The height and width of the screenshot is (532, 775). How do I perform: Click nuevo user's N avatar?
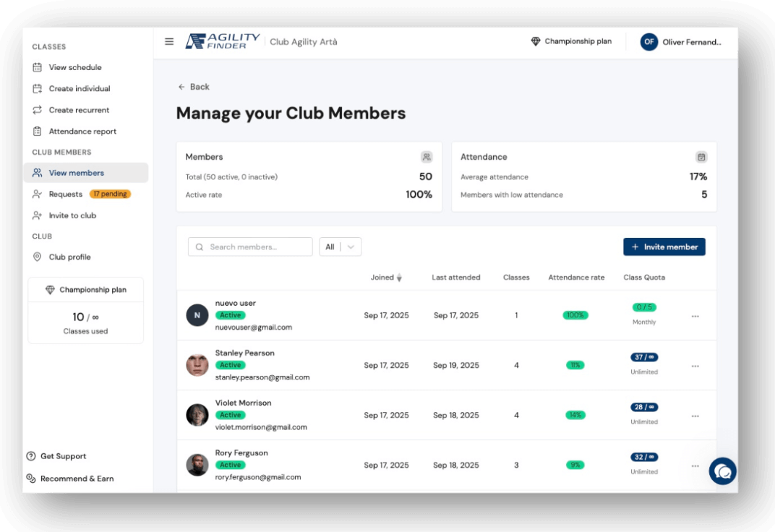197,315
